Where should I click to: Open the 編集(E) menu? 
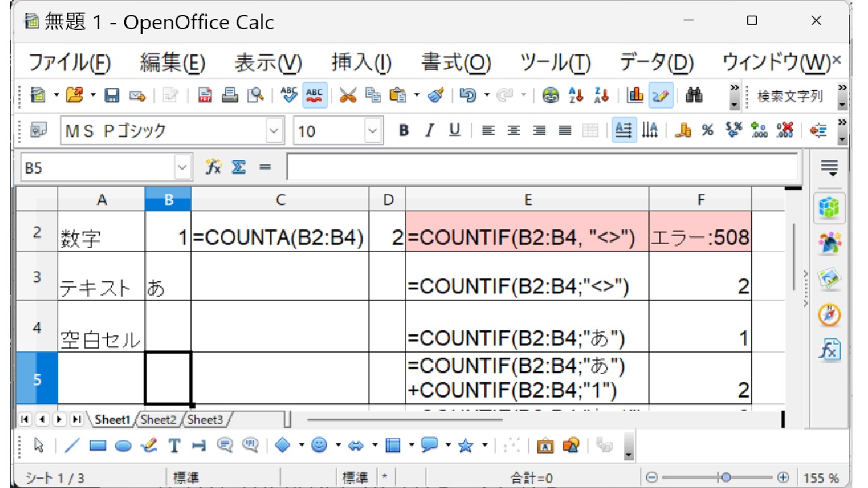pyautogui.click(x=172, y=63)
